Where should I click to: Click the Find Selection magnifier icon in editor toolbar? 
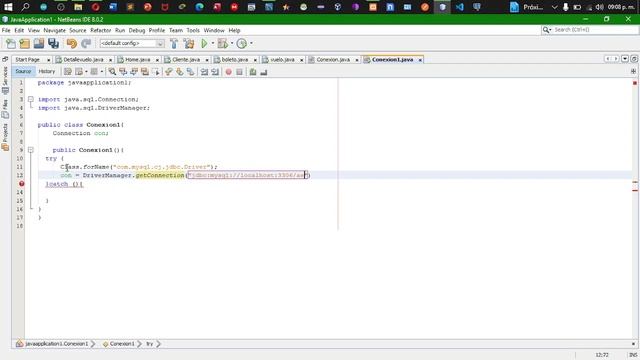[112, 72]
